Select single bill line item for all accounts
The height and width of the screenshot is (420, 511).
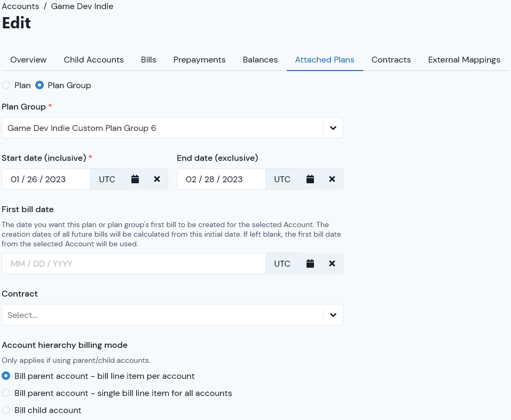(x=6, y=393)
